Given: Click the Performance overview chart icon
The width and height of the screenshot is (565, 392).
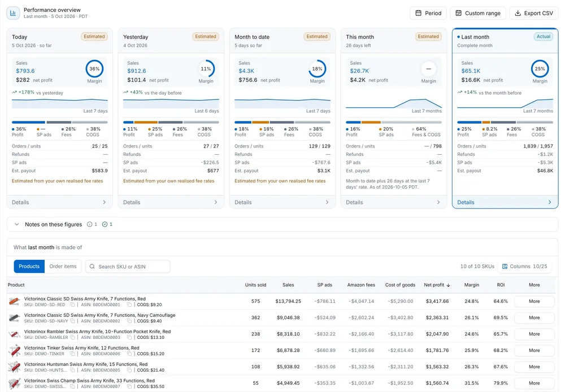Looking at the screenshot, I should (x=13, y=13).
